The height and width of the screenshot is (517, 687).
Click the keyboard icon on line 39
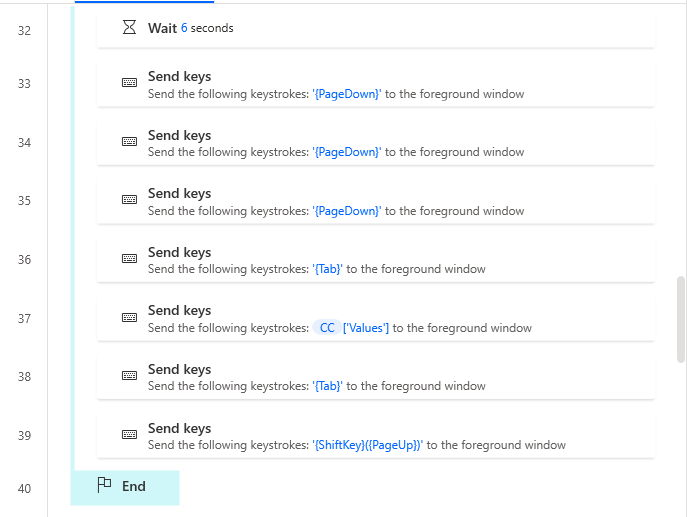coord(129,435)
